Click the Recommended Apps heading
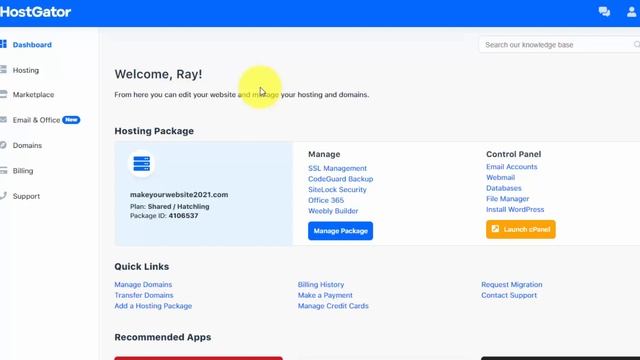Viewport: 640px width, 360px height. (163, 337)
